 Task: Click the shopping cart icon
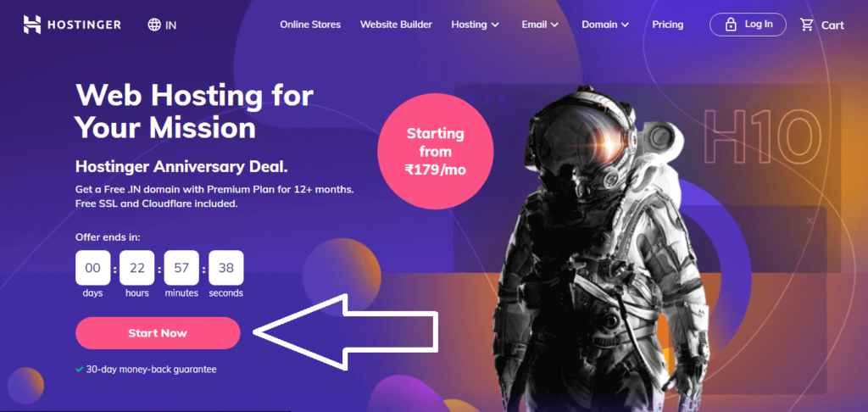pyautogui.click(x=807, y=25)
